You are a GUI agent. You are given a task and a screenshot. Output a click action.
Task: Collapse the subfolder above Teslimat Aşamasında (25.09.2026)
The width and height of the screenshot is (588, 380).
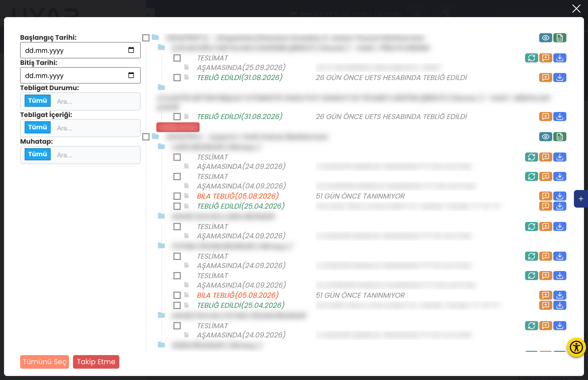(x=161, y=47)
